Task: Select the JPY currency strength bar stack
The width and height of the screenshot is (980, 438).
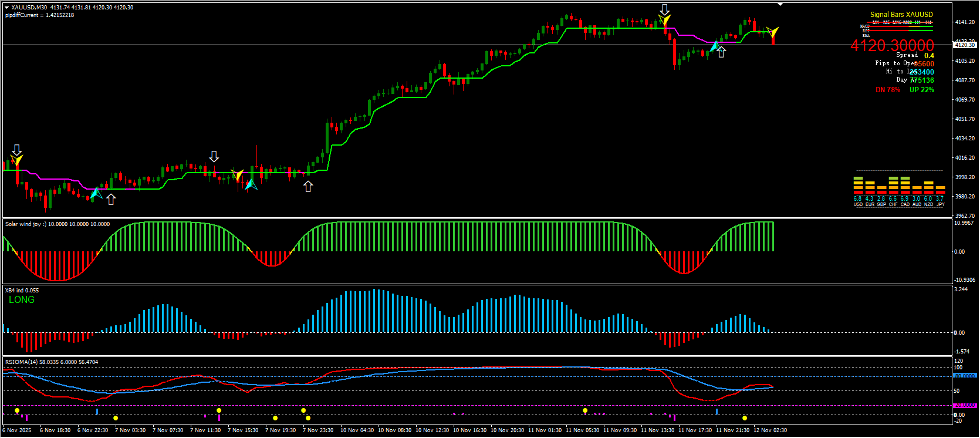Action: pos(940,189)
